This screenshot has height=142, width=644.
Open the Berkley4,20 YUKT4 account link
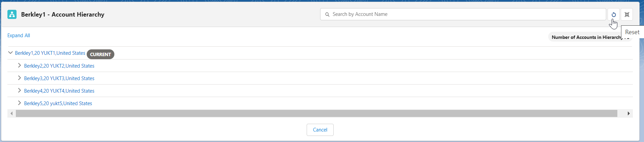59,91
